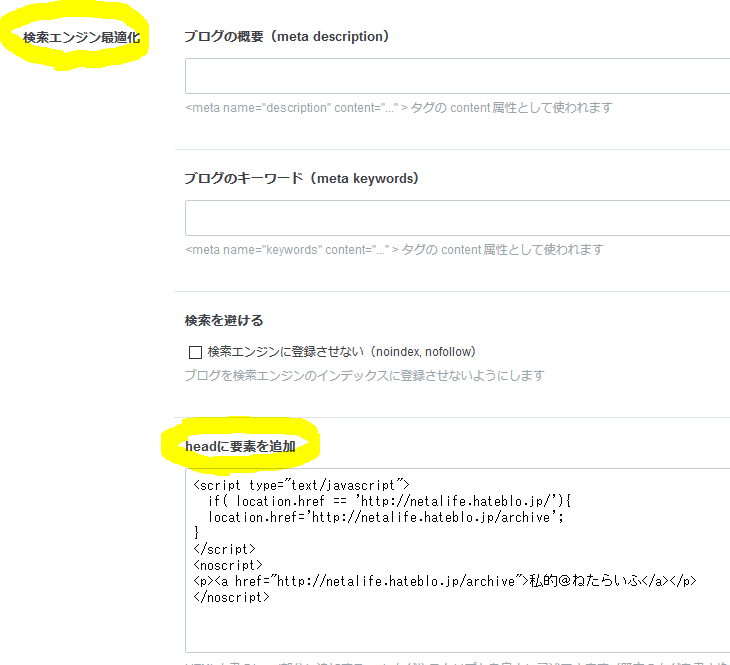730x665 pixels.
Task: Enable the noindex, nofollow checkbox
Action: pyautogui.click(x=195, y=352)
